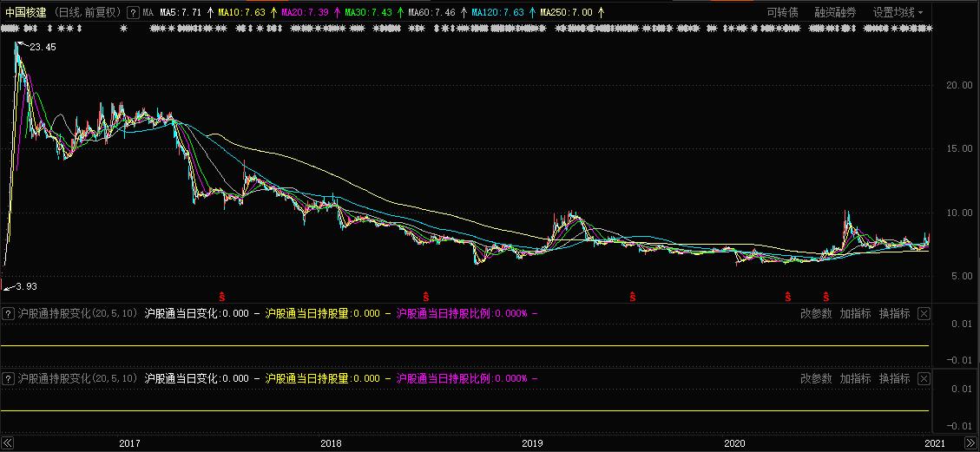Click the 20.00 price axis value

pyautogui.click(x=959, y=86)
